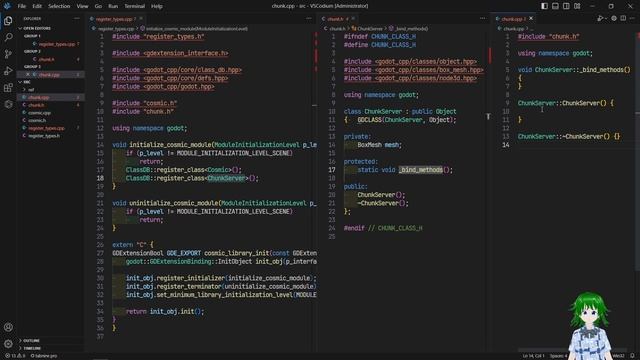Open the errors and warnings status indicator
The image size is (640, 360).
point(15,356)
